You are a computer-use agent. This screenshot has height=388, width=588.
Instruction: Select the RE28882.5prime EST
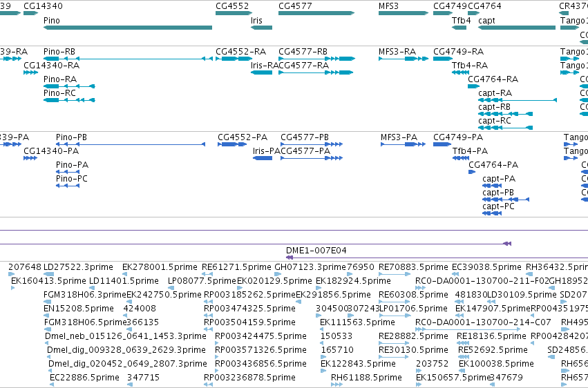click(394, 344)
